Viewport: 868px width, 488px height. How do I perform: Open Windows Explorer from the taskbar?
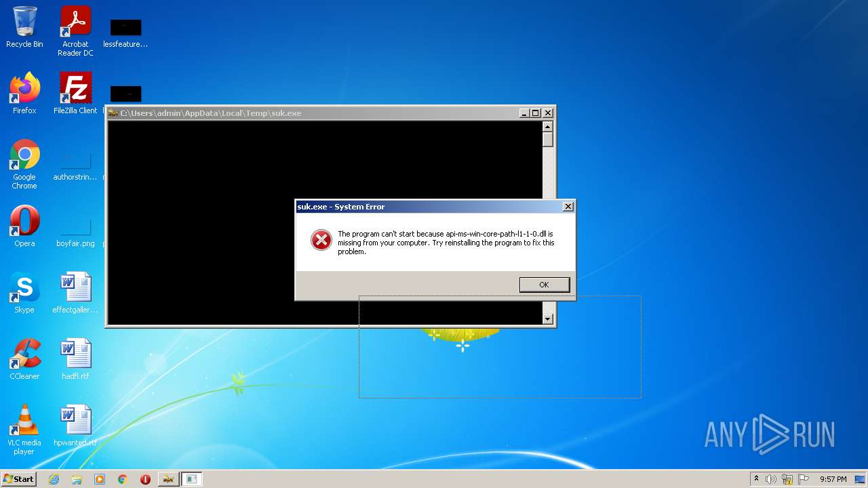point(77,479)
